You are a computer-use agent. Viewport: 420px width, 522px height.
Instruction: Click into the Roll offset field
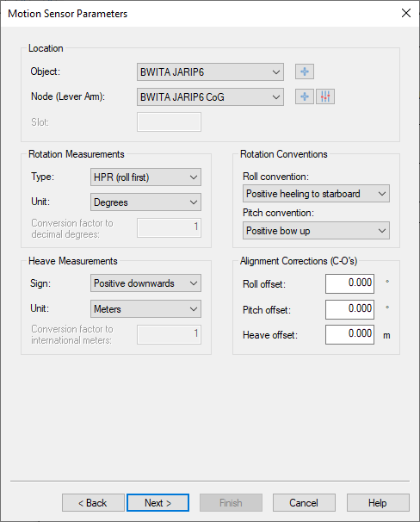(349, 283)
